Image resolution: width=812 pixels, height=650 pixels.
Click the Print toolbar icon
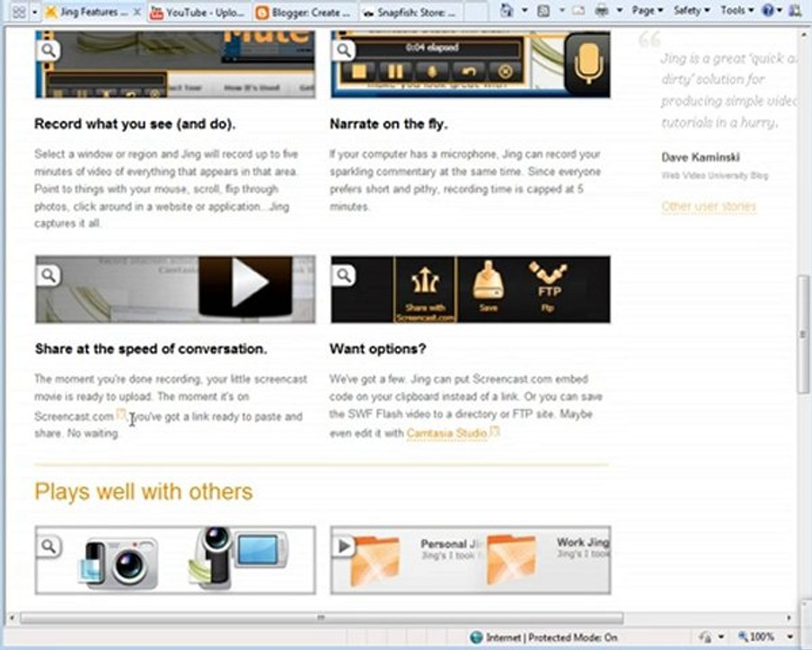602,10
